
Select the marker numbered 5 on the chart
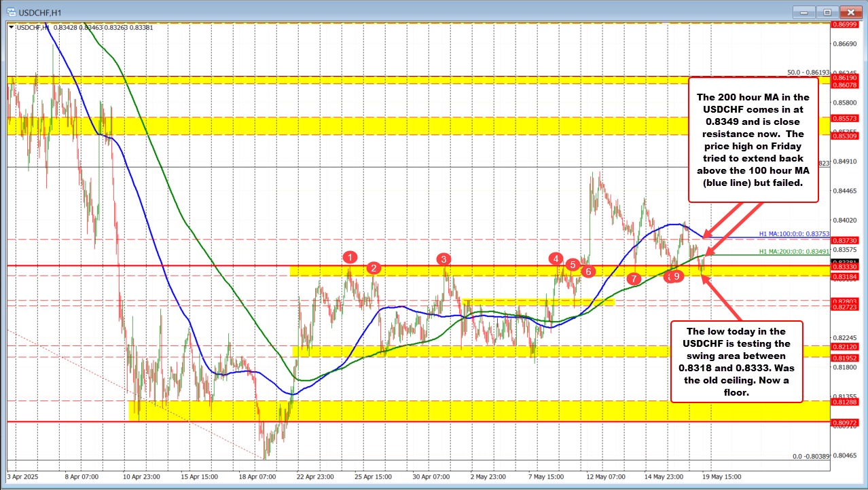tap(572, 265)
